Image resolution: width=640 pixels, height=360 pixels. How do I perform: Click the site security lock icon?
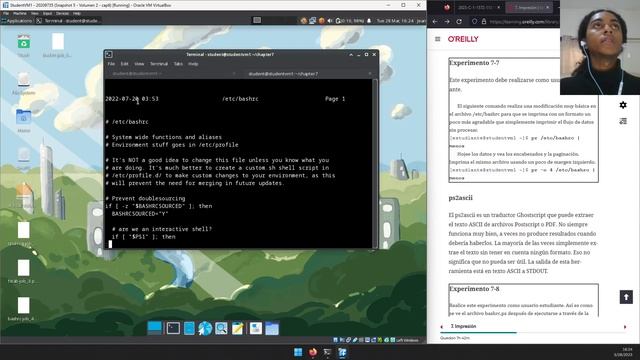(x=484, y=21)
